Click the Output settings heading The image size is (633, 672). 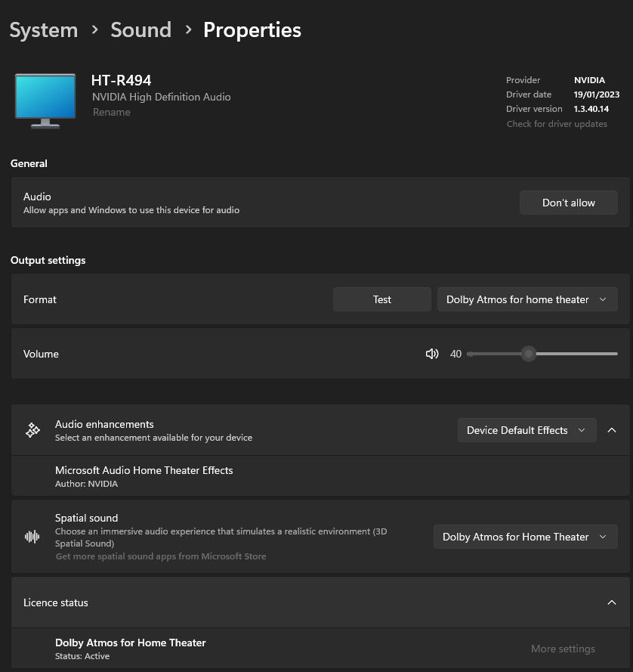click(48, 260)
